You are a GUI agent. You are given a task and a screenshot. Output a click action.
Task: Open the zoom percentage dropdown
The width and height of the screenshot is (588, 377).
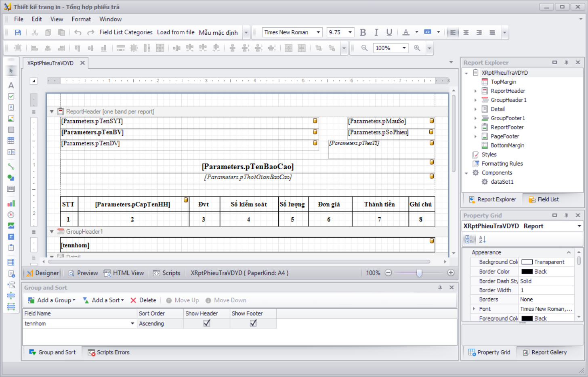click(404, 48)
